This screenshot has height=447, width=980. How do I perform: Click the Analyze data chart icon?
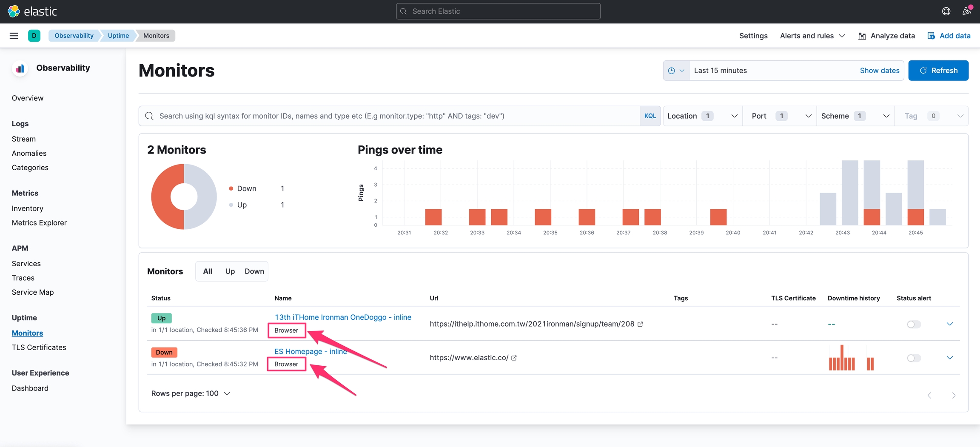pos(862,36)
